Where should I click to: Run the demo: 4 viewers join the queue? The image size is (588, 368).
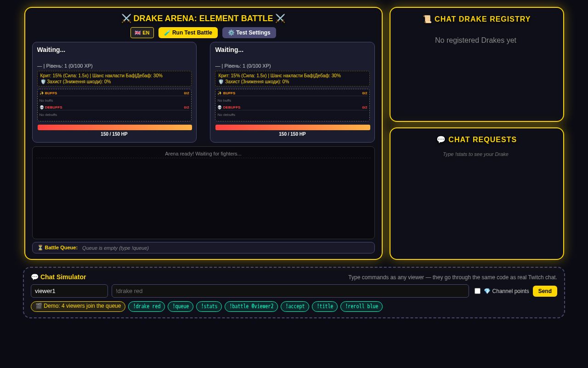click(x=78, y=306)
